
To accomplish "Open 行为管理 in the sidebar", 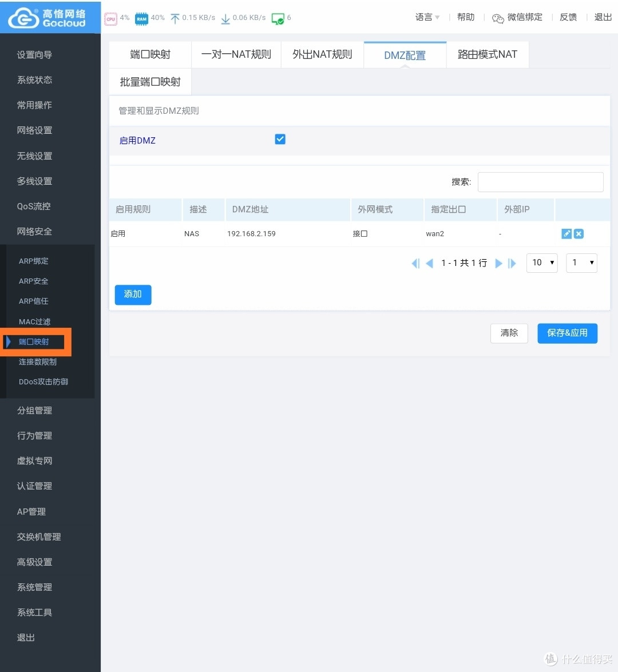I will (34, 436).
